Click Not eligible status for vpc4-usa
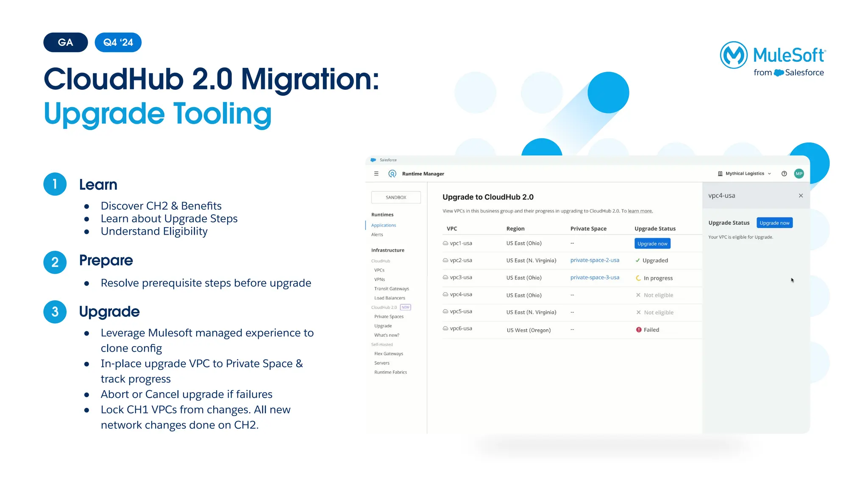Screen dimensions: 868x488 [654, 295]
